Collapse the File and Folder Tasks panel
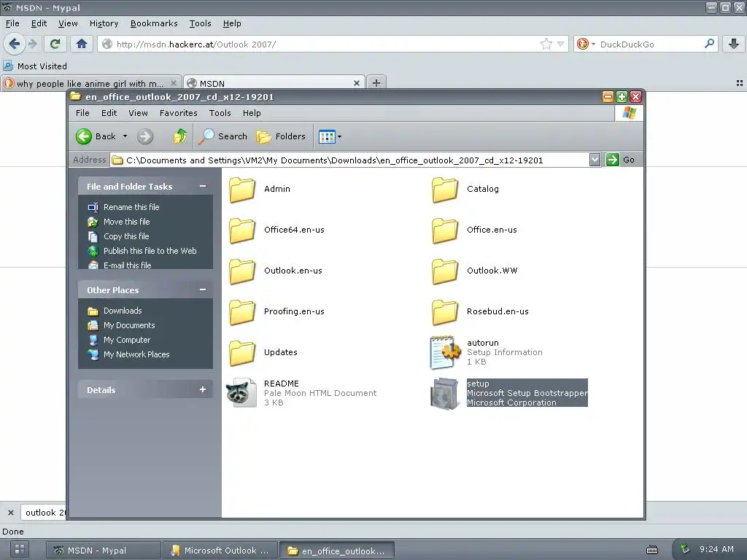Screen dimensions: 747x560 pyautogui.click(x=203, y=186)
